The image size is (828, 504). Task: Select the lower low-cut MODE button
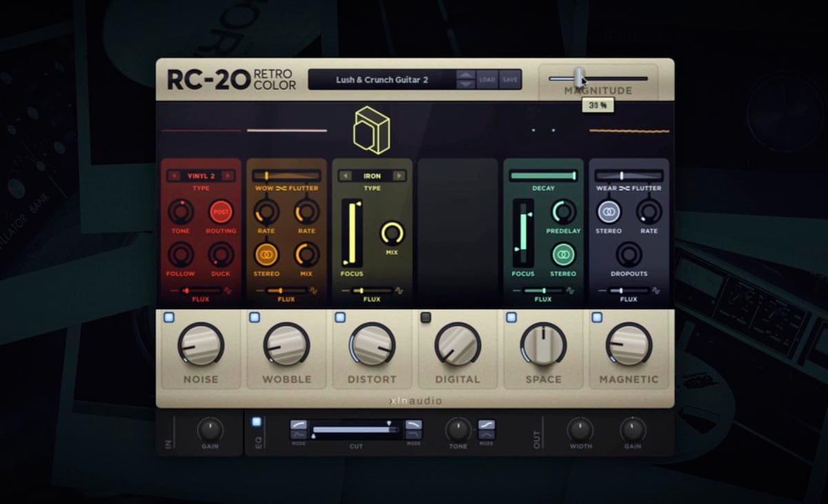[x=299, y=434]
